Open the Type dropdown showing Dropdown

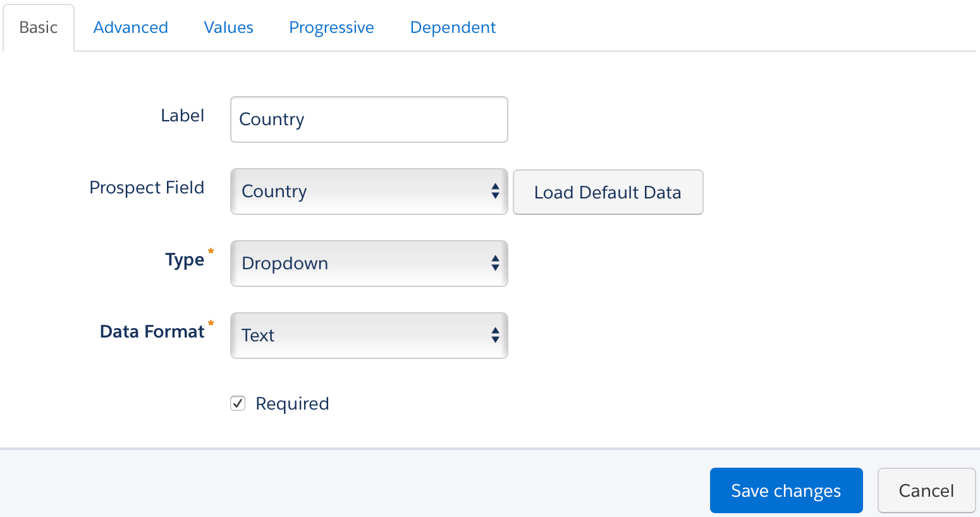point(369,264)
